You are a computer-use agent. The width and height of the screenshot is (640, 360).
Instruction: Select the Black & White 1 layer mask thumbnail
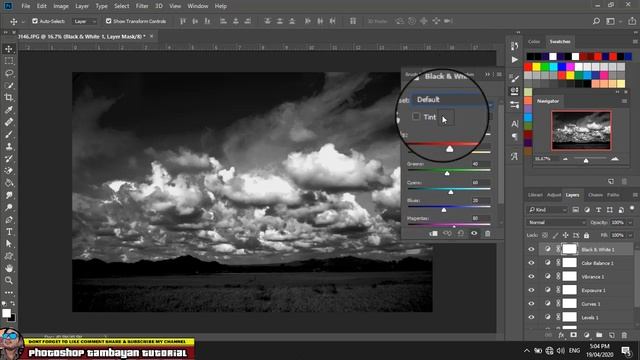point(569,249)
